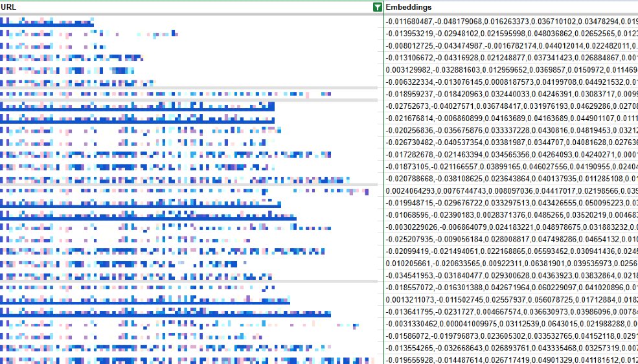The width and height of the screenshot is (638, 364).
Task: Select embeddings cell starting with -0.013554265
Action: coord(511,348)
